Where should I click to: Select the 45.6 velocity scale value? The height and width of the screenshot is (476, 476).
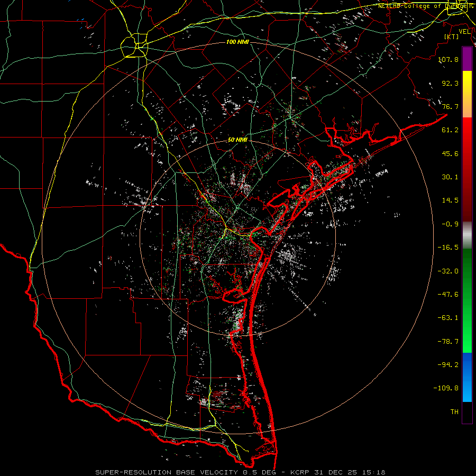450,153
